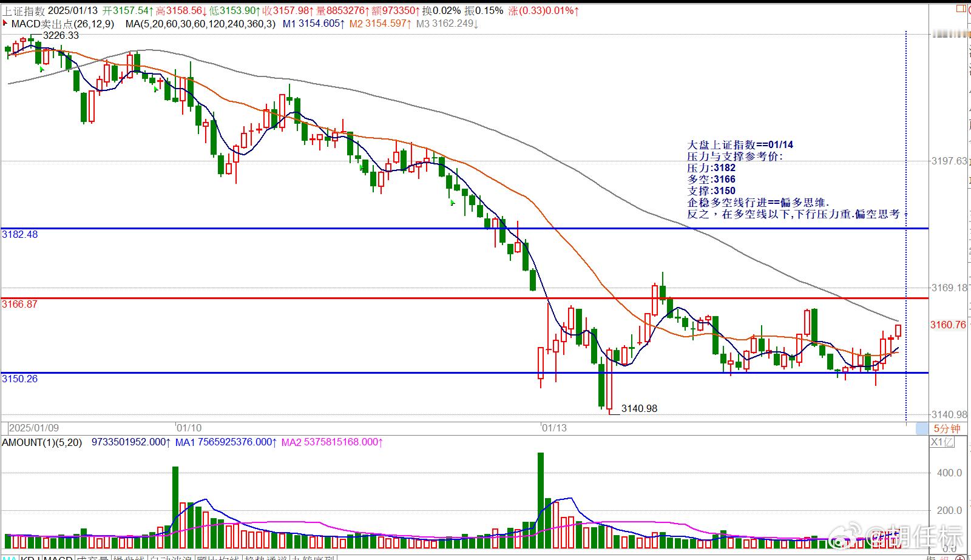971x560 pixels.
Task: Click the 支撑:3150 annotation line
Action: [x=711, y=191]
